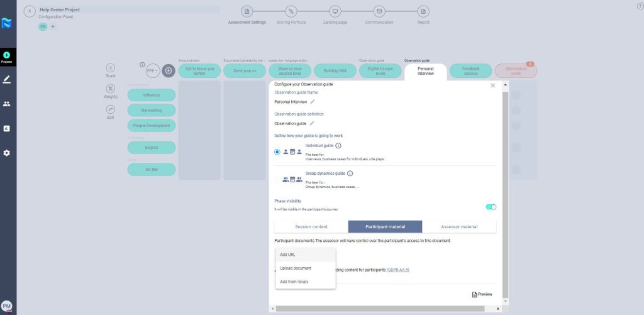Click the pencil icon in left sidebar
This screenshot has width=644, height=315.
click(x=7, y=80)
